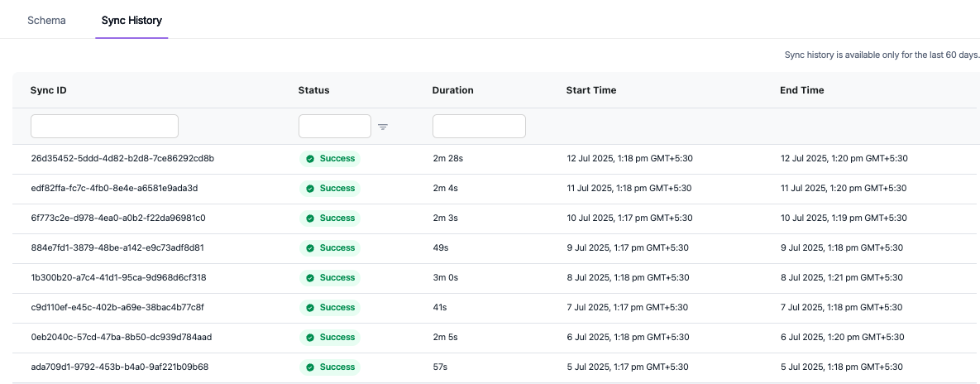Switch to the Schema tab
Image resolution: width=980 pixels, height=384 pixels.
pos(47,20)
